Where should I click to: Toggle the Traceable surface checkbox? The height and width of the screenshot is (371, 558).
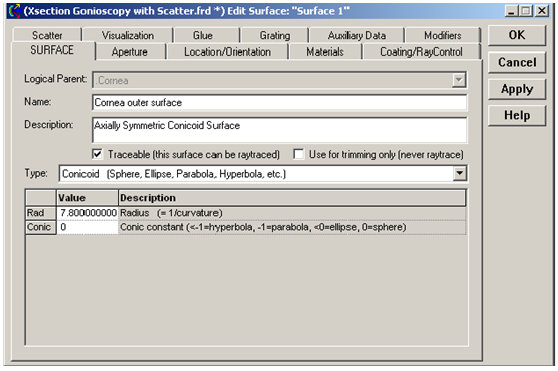pyautogui.click(x=97, y=154)
